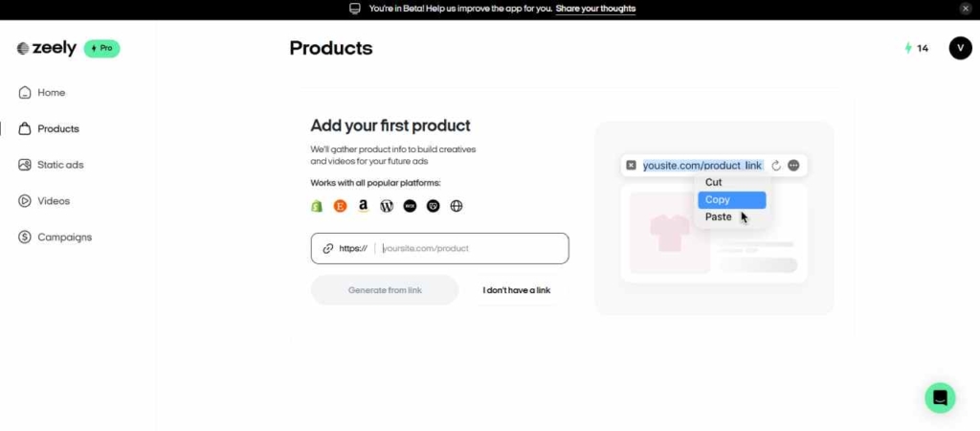Click the green energy credits icon

[908, 48]
